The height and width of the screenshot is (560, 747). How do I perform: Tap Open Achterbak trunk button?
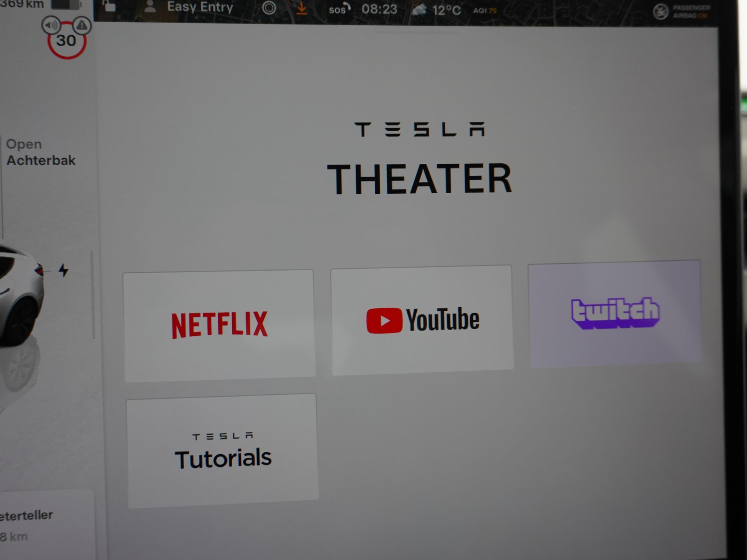coord(40,152)
